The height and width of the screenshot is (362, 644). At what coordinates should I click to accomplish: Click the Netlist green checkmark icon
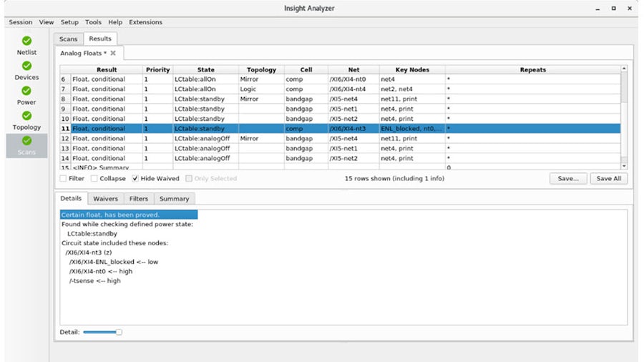click(26, 41)
